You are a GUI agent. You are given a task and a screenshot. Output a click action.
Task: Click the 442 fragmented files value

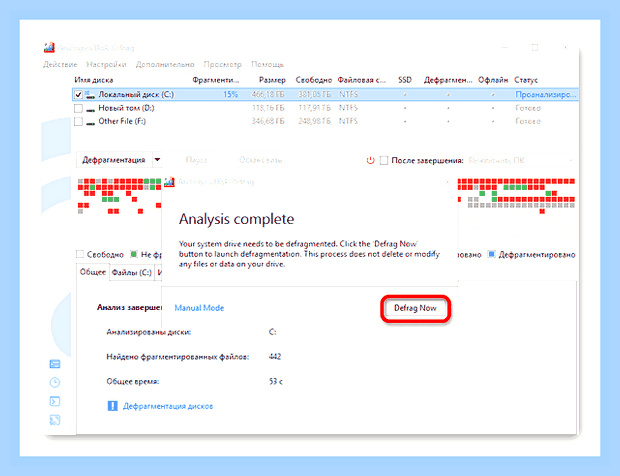[x=275, y=357]
